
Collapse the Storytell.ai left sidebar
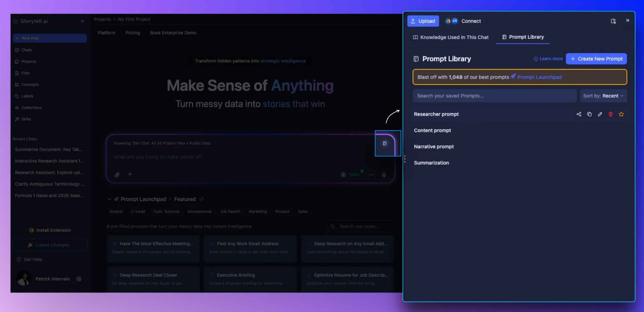click(x=83, y=21)
